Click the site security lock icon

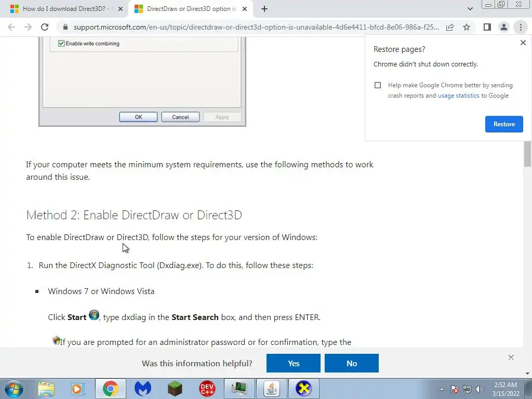tap(65, 27)
